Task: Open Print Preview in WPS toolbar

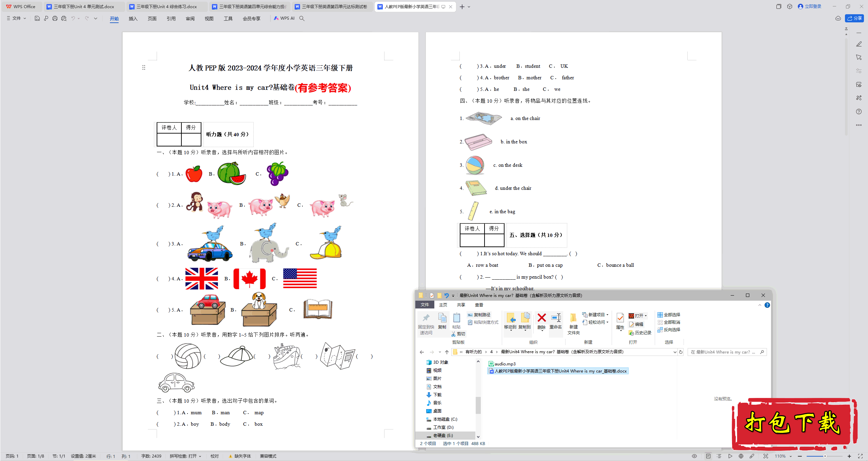Action: pos(64,18)
